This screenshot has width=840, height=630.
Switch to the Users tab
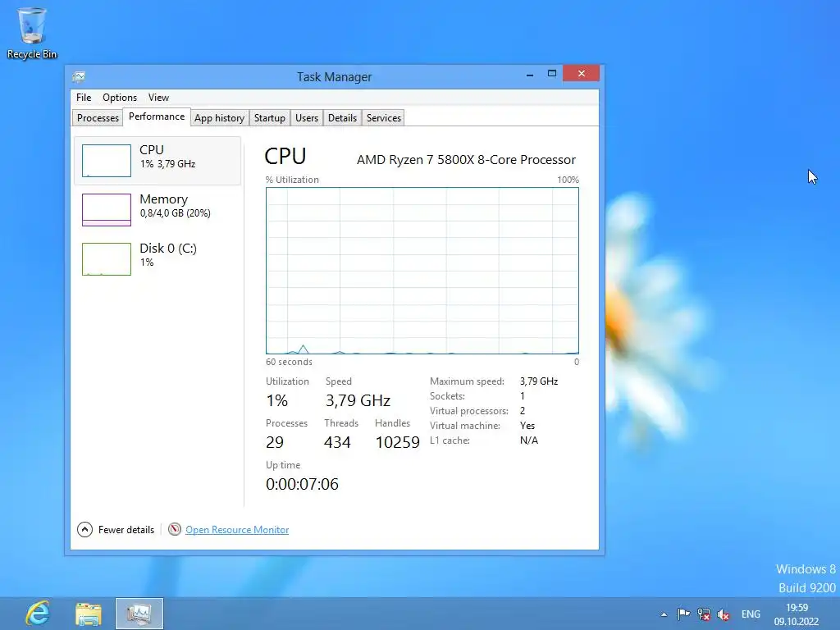(x=307, y=118)
